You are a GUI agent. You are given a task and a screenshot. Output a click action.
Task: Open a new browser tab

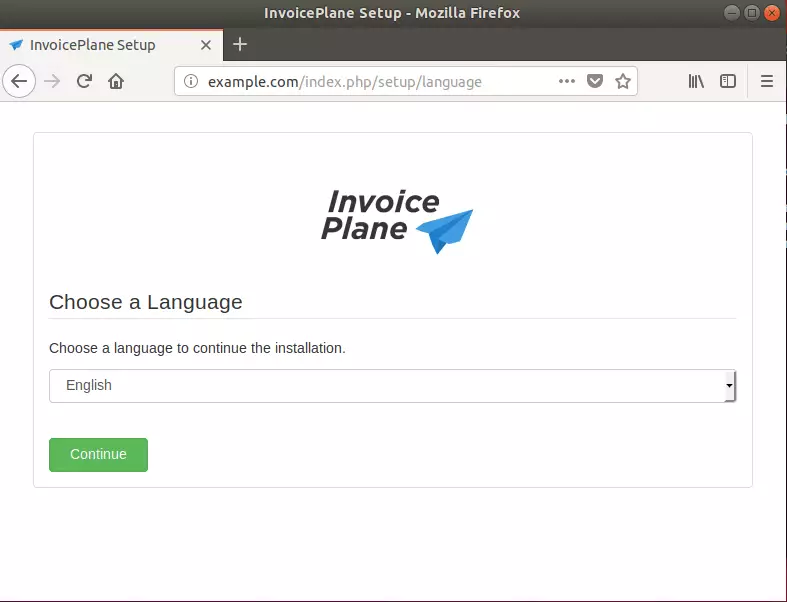240,44
